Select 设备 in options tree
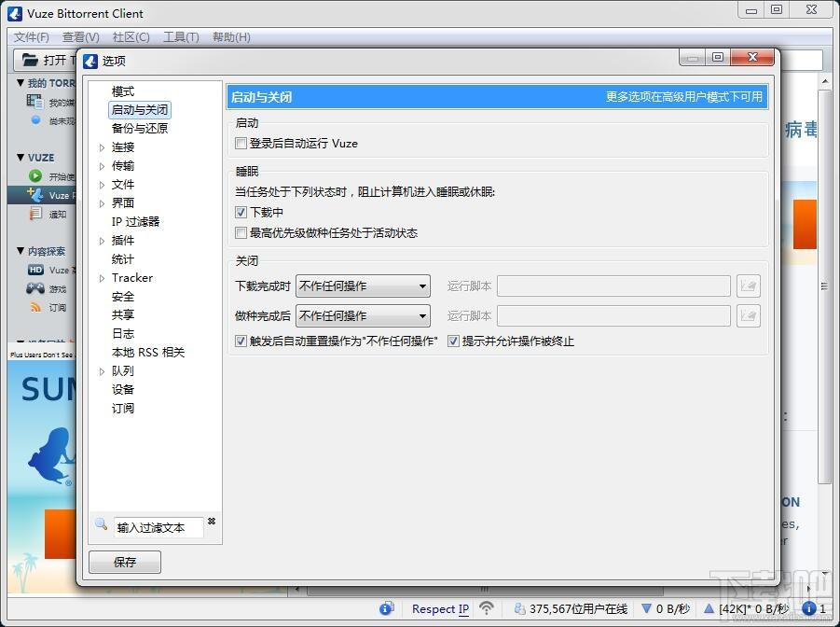840x627 pixels. 123,389
